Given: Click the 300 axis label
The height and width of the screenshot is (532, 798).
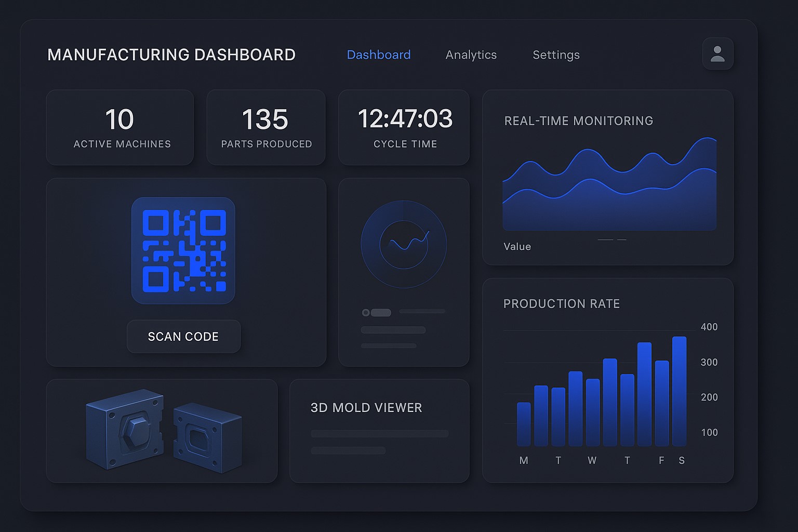Looking at the screenshot, I should [709, 362].
